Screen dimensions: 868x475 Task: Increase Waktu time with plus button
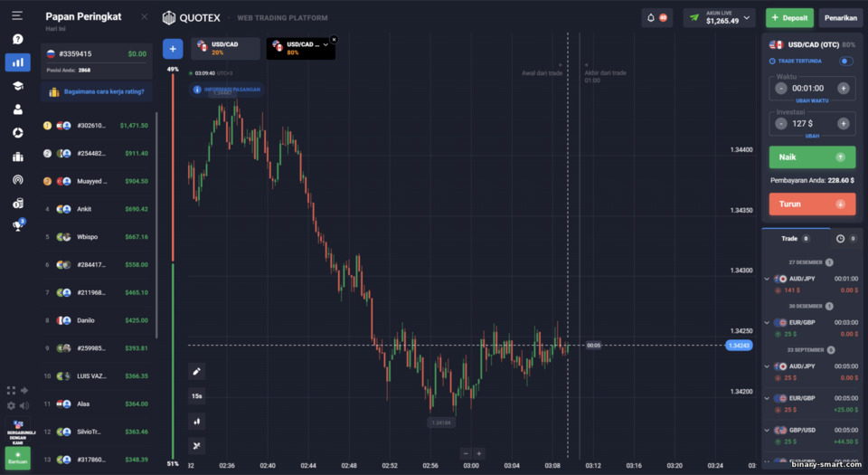coord(843,89)
